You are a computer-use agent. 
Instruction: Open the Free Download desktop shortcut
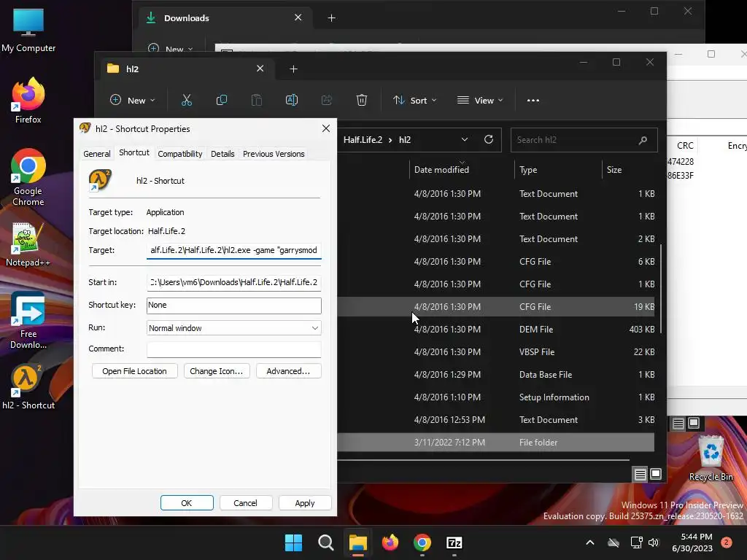click(x=28, y=321)
